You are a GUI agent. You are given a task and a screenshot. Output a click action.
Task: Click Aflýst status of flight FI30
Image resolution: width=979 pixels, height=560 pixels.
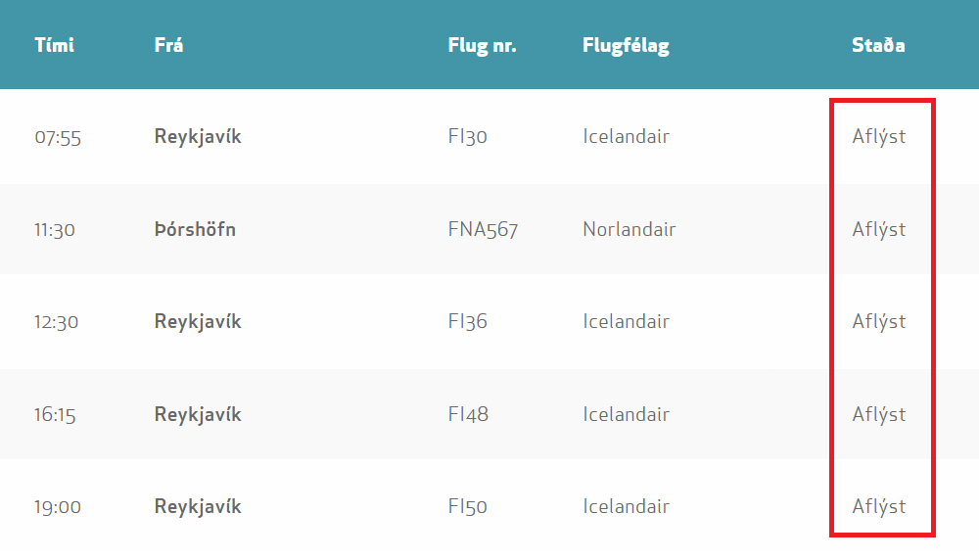(x=878, y=137)
